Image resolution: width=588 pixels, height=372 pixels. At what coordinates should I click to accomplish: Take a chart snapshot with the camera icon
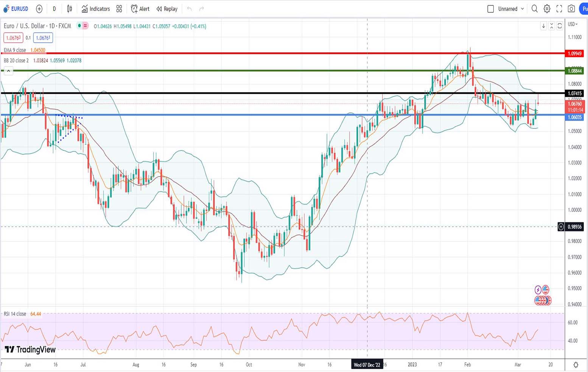(571, 9)
